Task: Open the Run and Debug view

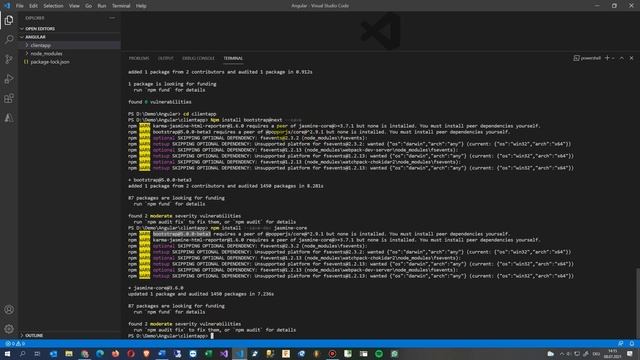Action: (9, 79)
